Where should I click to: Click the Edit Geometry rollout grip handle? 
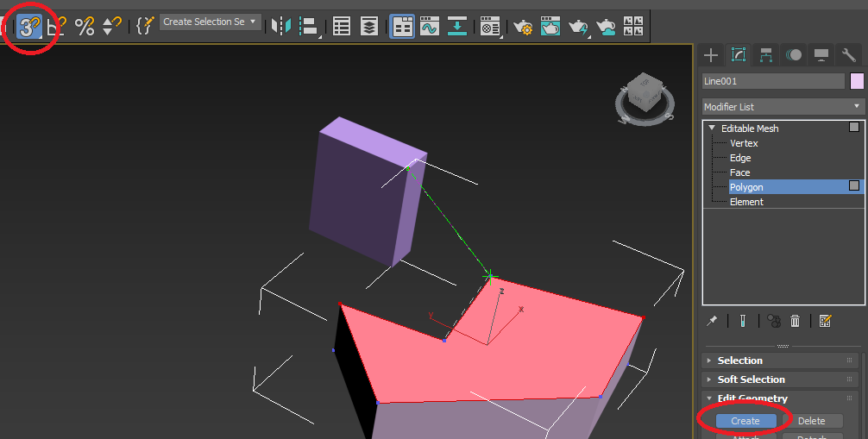[x=849, y=398]
